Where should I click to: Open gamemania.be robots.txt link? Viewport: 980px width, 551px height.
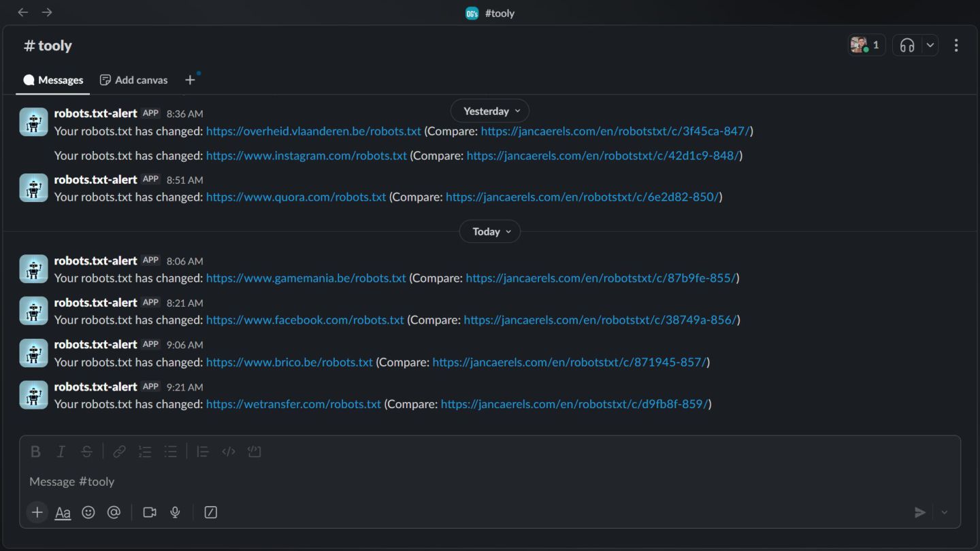pyautogui.click(x=306, y=278)
